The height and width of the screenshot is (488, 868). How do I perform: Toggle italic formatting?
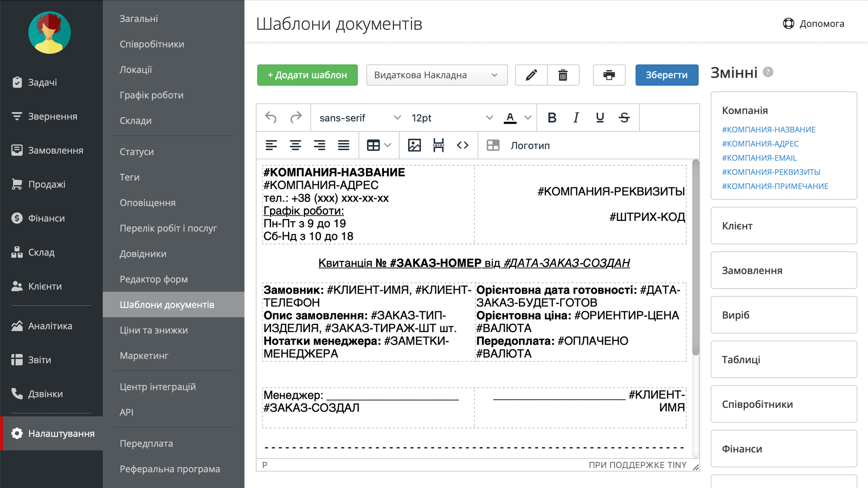point(576,118)
